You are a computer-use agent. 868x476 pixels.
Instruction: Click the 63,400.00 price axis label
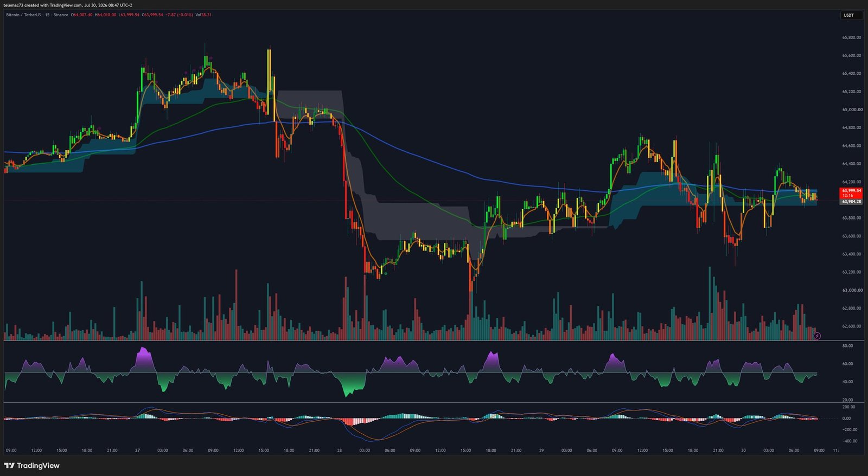click(852, 254)
